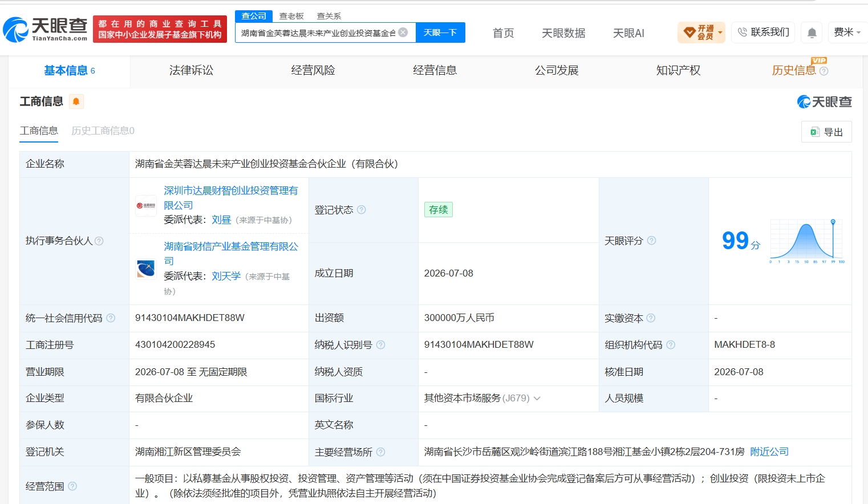
Task: Open 湖南省财信产业基金管理有限公司 link
Action: (230, 254)
